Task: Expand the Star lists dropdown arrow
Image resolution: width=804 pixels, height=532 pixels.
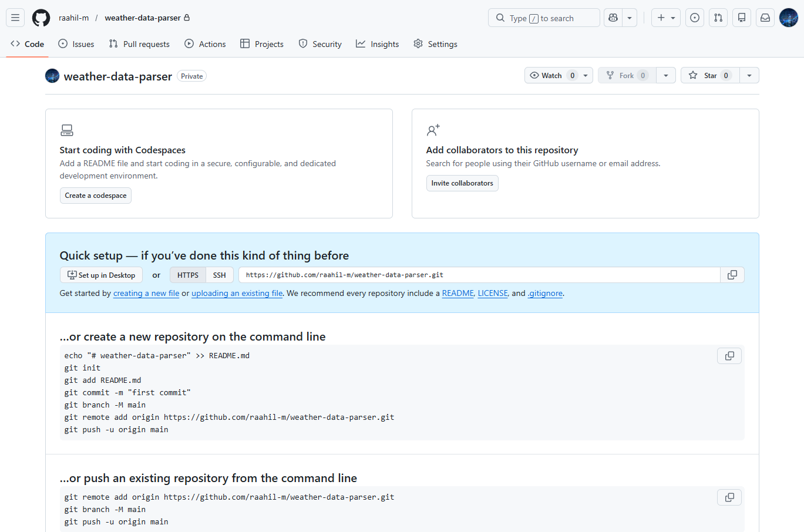Action: [749, 75]
